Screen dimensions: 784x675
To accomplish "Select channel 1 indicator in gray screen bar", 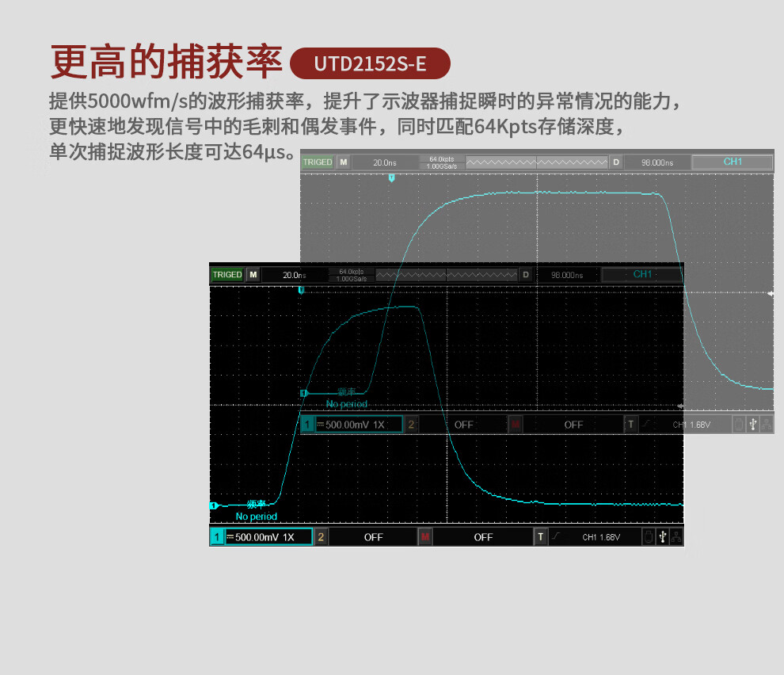I will (307, 425).
